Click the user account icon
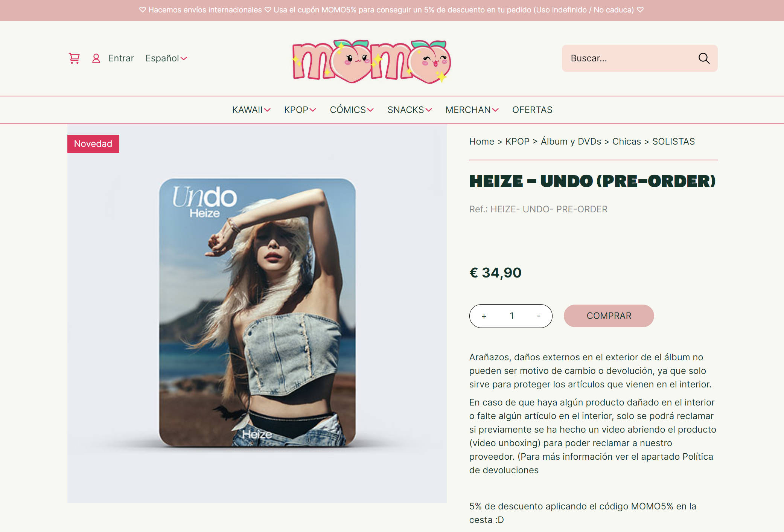The width and height of the screenshot is (784, 532). 96,58
